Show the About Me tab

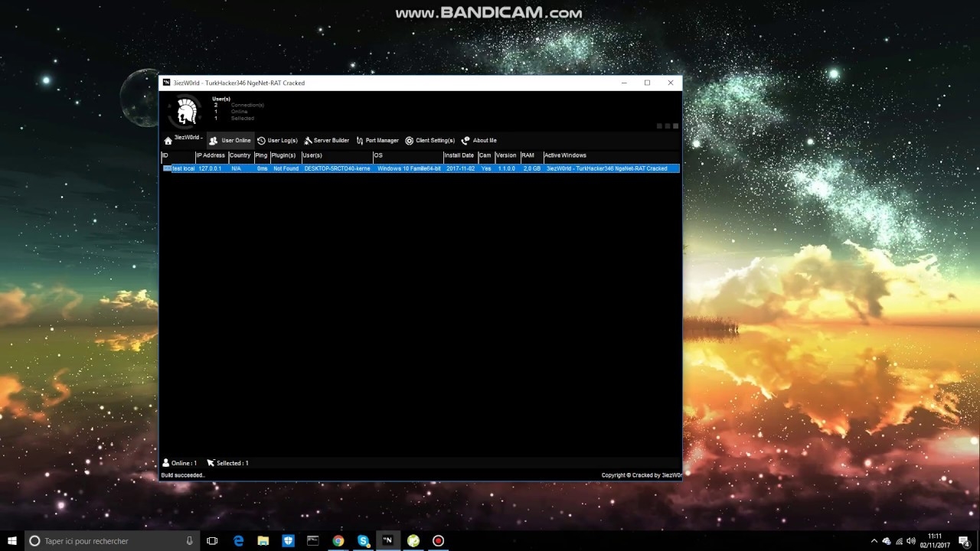pos(479,141)
